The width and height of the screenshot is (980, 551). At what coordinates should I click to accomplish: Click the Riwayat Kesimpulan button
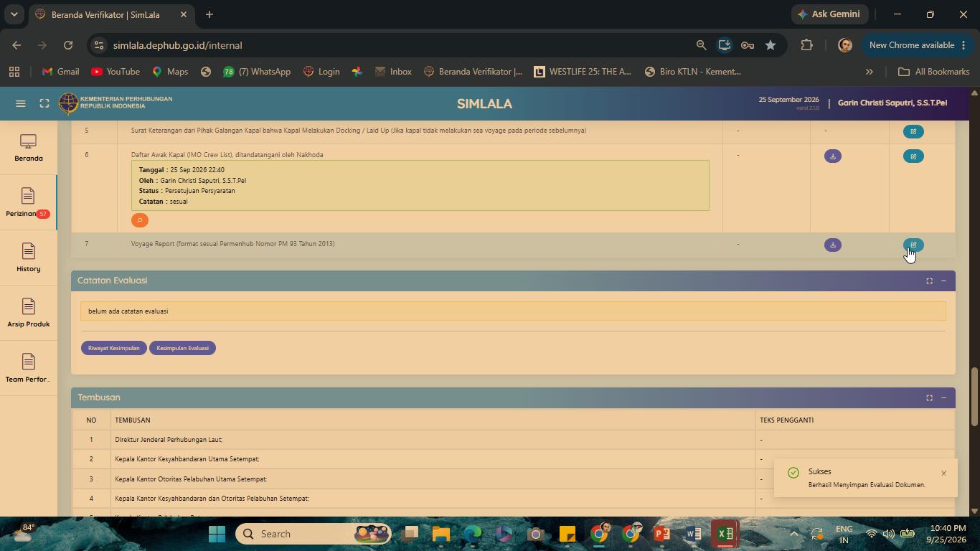[x=114, y=348]
